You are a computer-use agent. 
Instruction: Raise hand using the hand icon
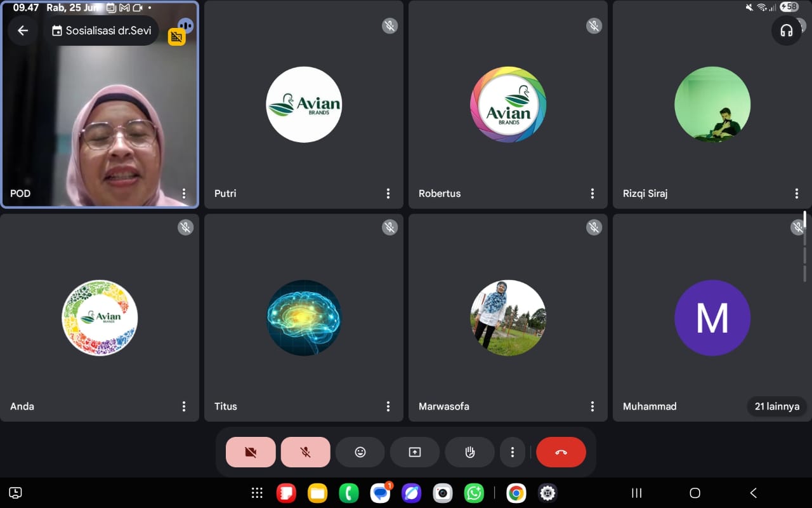pos(469,452)
